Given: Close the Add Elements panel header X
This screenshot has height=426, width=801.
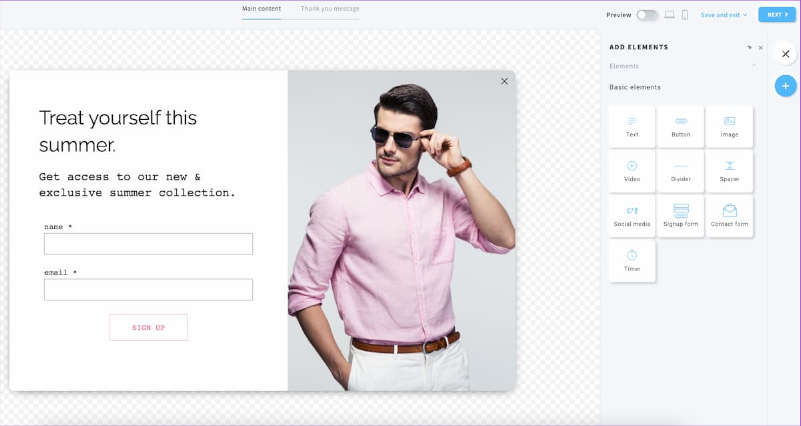Looking at the screenshot, I should coord(761,48).
